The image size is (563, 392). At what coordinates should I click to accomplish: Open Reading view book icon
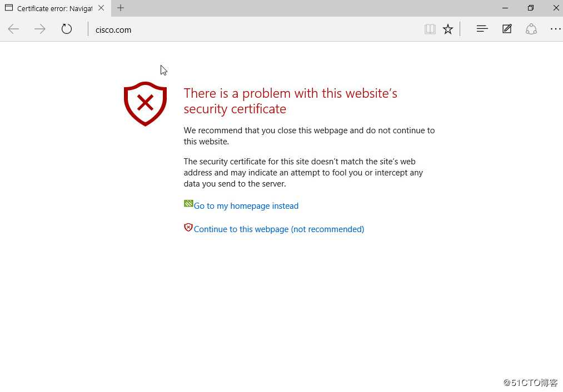click(430, 29)
